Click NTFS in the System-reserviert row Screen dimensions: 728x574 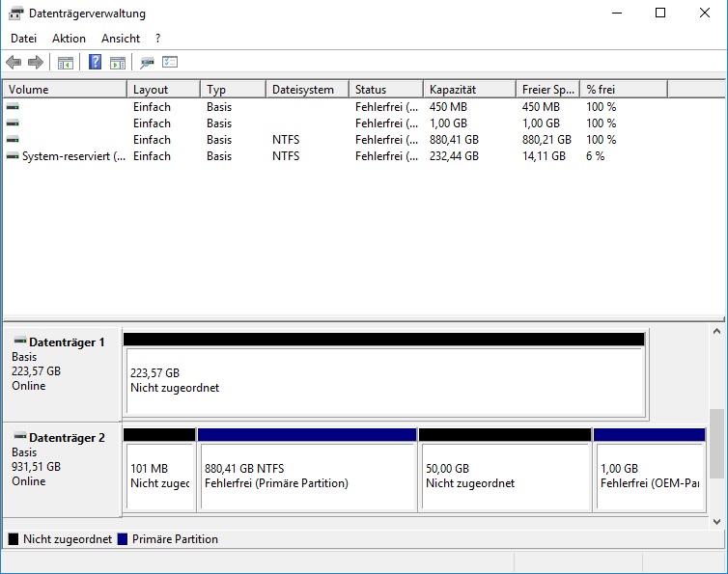click(x=286, y=156)
